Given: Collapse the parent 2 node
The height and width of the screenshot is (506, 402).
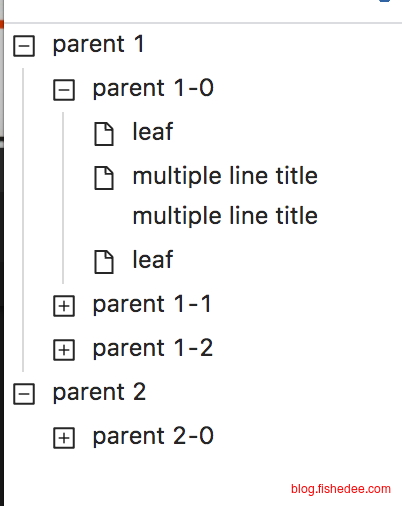Looking at the screenshot, I should coord(24,394).
